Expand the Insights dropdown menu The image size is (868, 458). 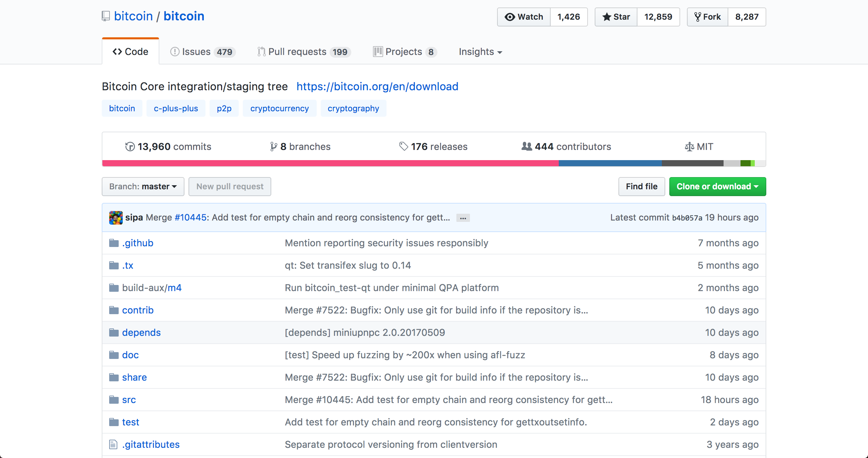(480, 52)
